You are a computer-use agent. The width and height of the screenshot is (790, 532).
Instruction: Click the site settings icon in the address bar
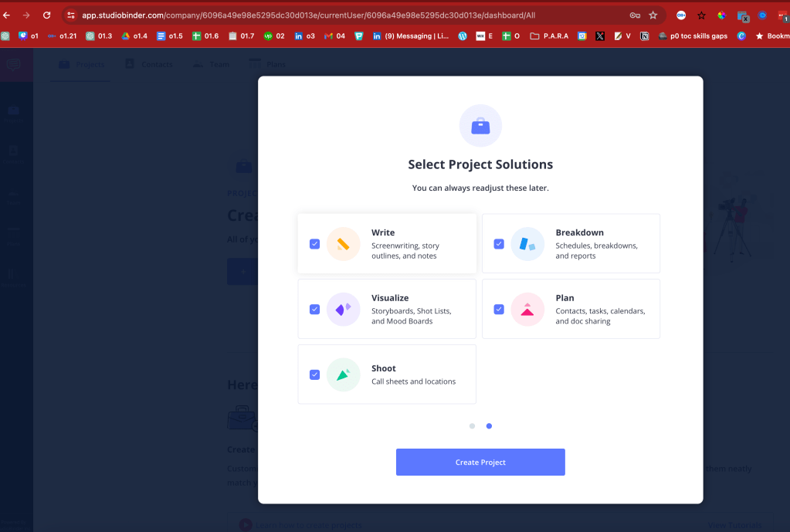[71, 15]
